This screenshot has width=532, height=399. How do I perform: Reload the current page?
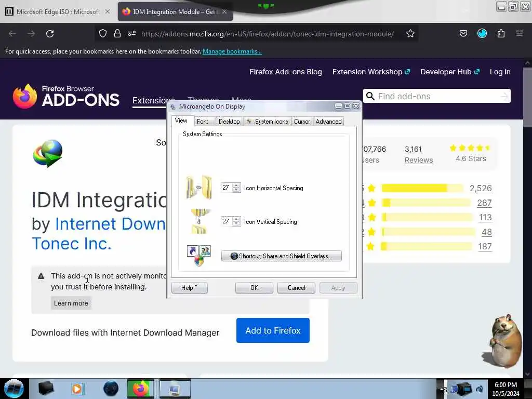click(x=50, y=34)
